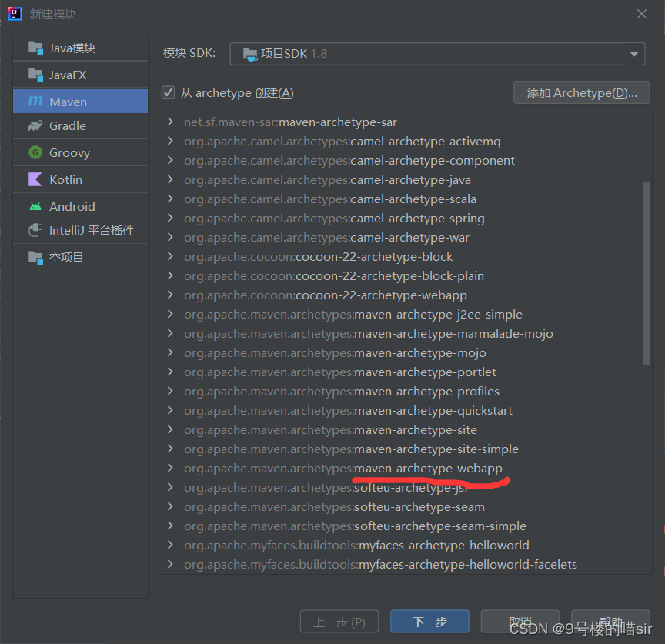The image size is (665, 644).
Task: Expand the maven-archetype-quickstart node
Action: pos(170,410)
